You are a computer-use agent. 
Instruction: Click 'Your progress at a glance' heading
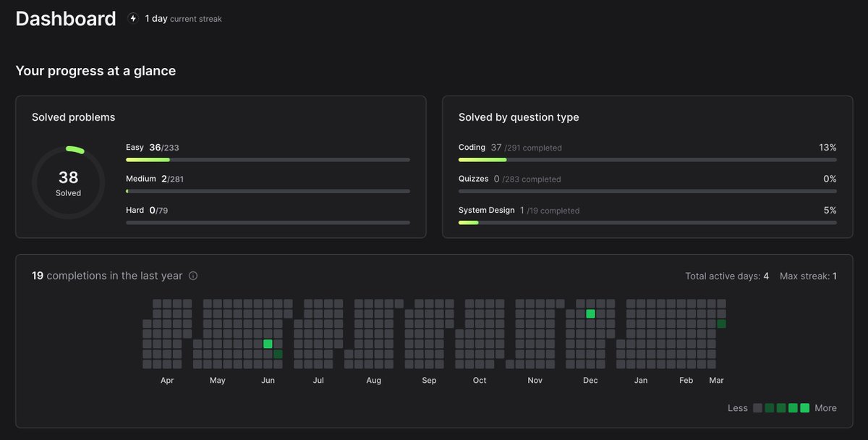[x=95, y=71]
